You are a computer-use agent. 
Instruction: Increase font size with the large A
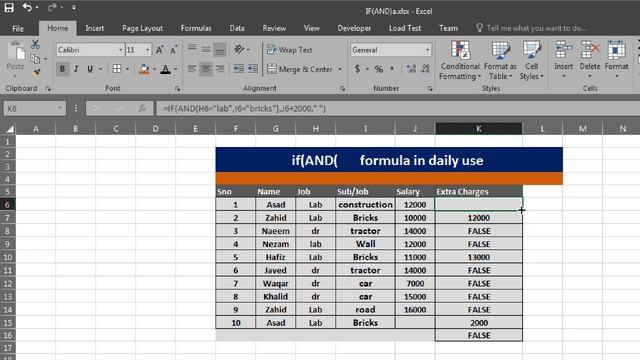point(160,50)
